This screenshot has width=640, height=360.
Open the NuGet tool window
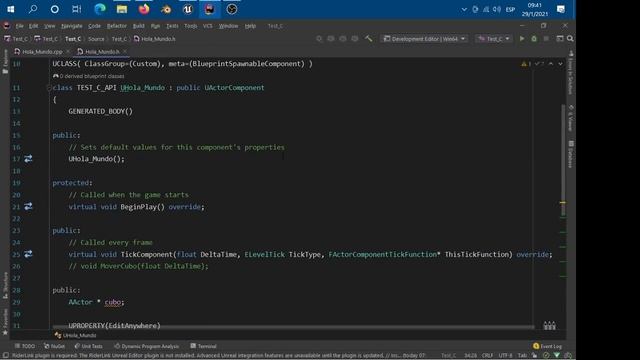click(x=54, y=346)
